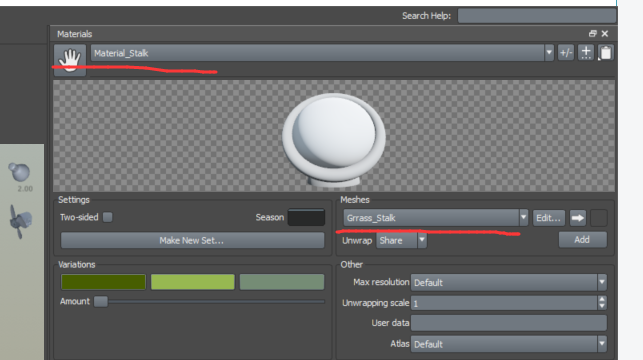Image resolution: width=643 pixels, height=360 pixels.
Task: Click the Amount slider handle
Action: 100,301
